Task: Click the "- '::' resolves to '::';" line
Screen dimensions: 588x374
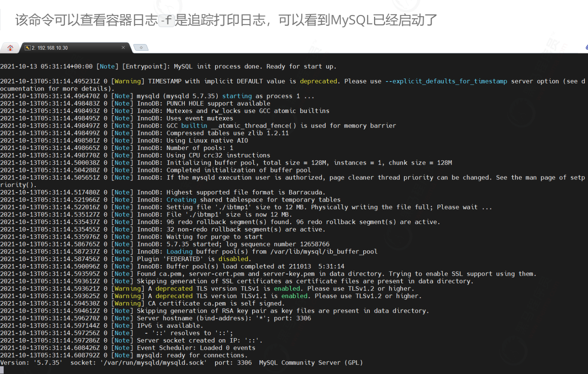Action: (x=189, y=333)
